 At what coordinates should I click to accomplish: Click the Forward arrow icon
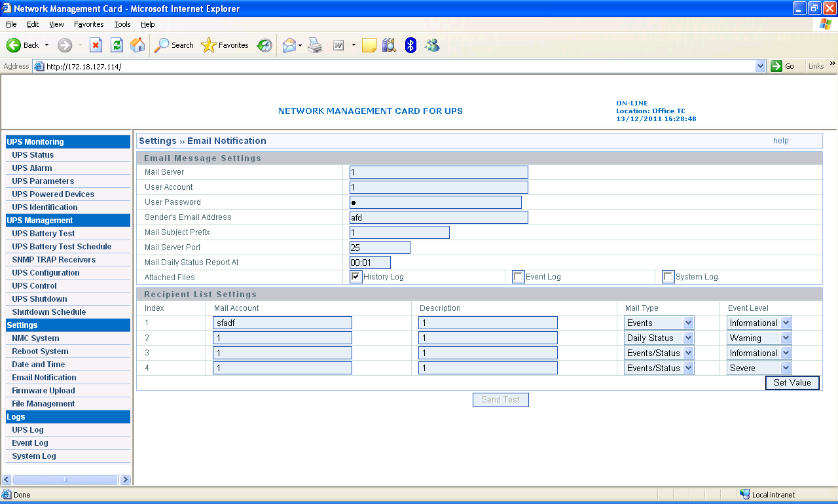click(65, 45)
